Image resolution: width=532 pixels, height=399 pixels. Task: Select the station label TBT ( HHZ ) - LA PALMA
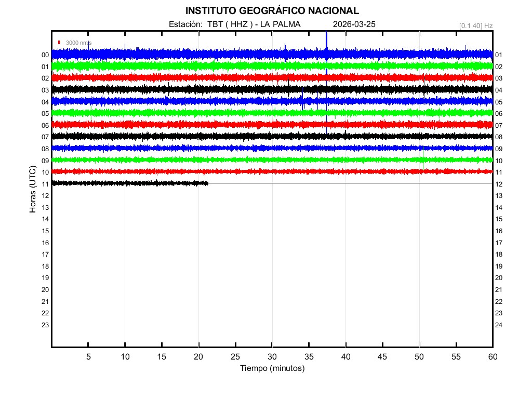pyautogui.click(x=254, y=24)
